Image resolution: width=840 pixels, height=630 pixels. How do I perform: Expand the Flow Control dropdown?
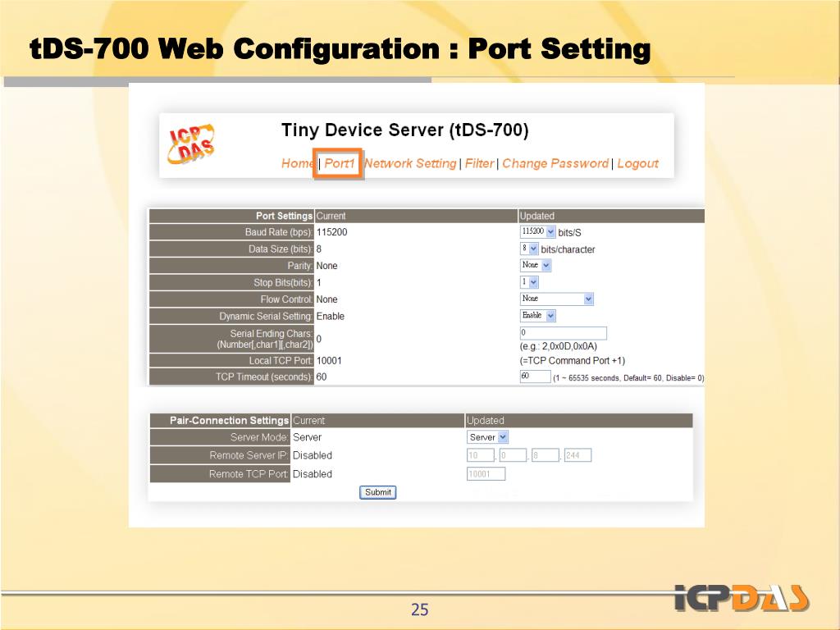click(x=557, y=299)
